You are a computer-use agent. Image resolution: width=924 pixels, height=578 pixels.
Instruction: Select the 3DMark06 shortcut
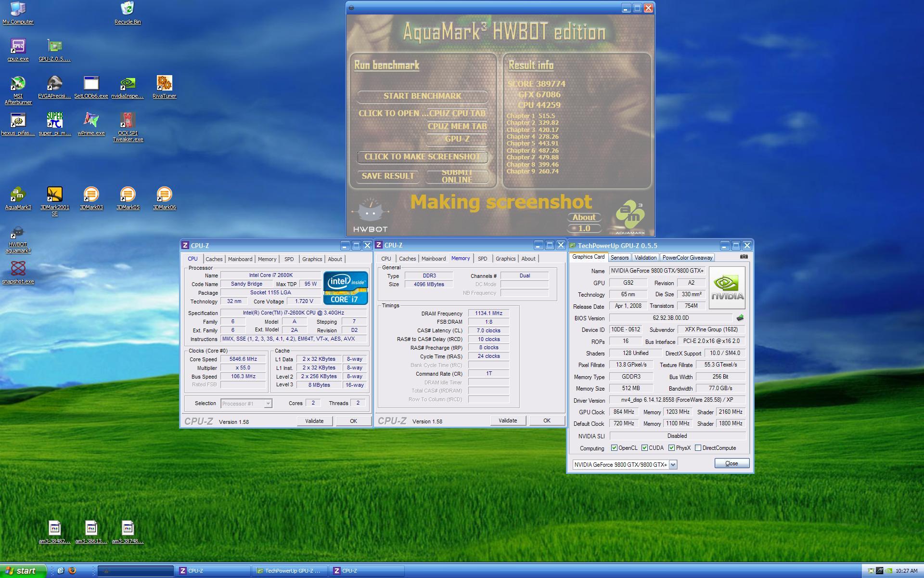[164, 198]
